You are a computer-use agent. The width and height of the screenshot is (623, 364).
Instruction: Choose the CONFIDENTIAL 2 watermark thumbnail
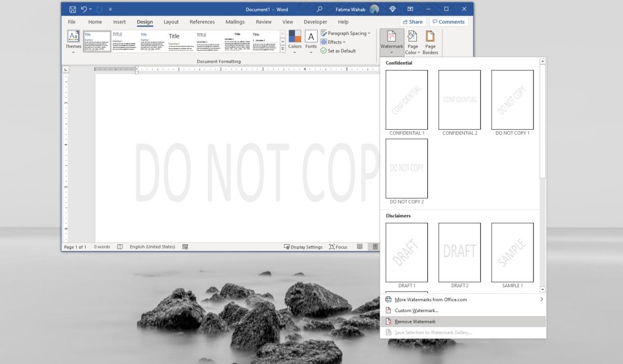pyautogui.click(x=459, y=100)
